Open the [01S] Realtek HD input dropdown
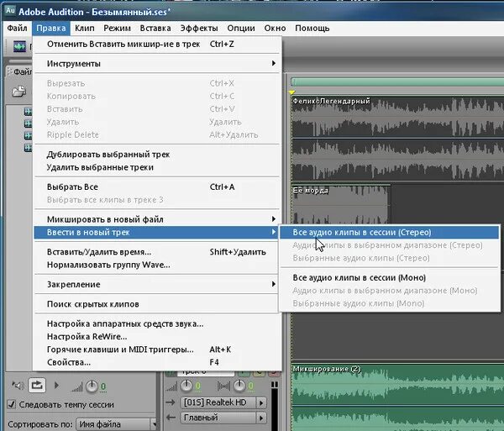 click(x=224, y=402)
